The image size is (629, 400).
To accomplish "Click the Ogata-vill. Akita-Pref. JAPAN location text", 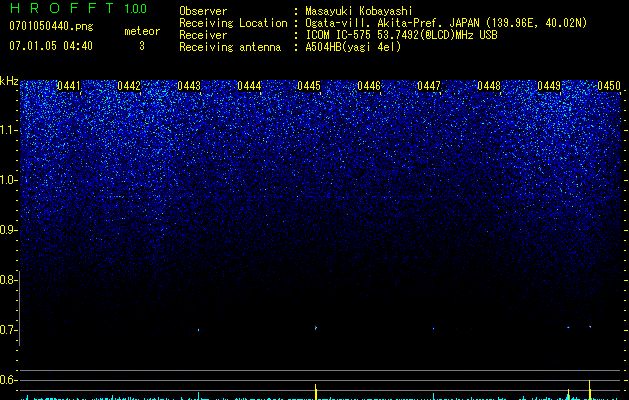I will (x=446, y=23).
